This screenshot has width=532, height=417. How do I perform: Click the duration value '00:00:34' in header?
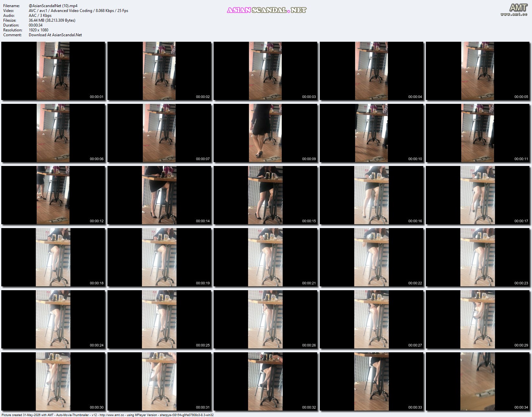(36, 25)
